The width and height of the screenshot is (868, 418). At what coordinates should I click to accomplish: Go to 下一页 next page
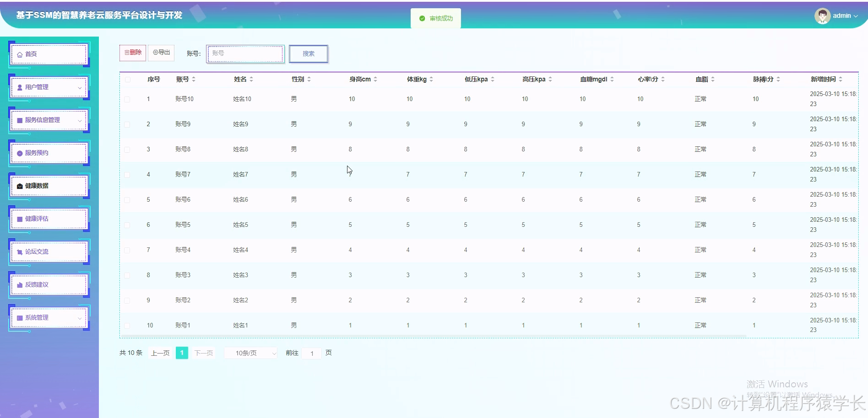(204, 353)
